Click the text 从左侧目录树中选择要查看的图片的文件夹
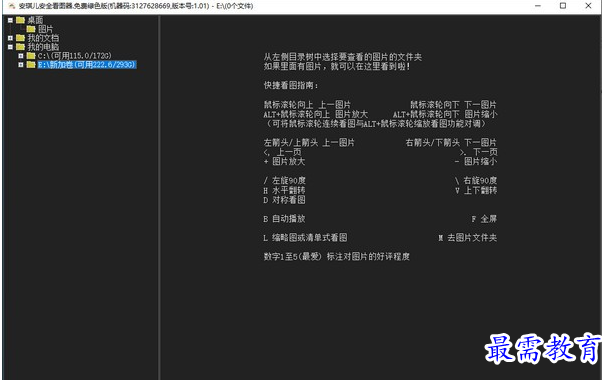609x380 pixels. coord(343,57)
